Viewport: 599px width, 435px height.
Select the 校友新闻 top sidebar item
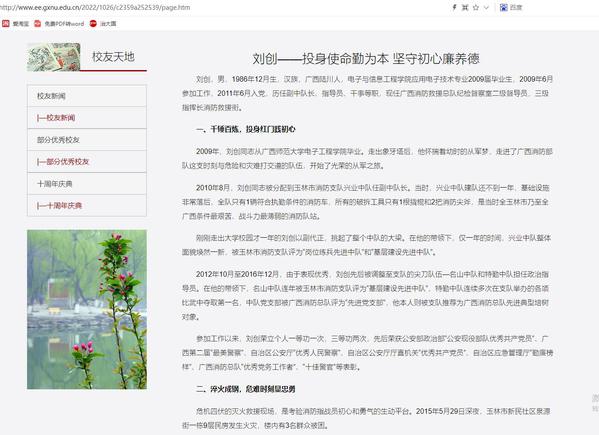coord(87,96)
